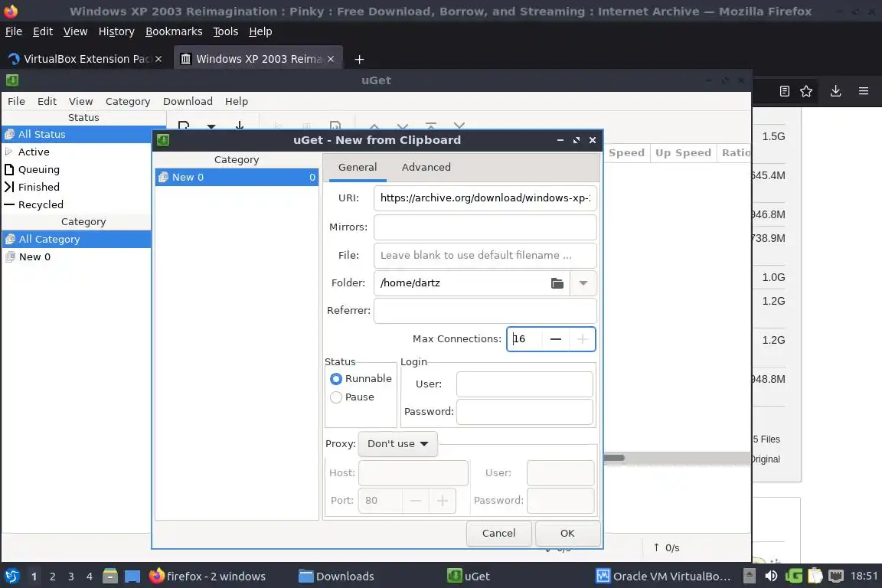Select New 0 in dialog category list

point(237,178)
